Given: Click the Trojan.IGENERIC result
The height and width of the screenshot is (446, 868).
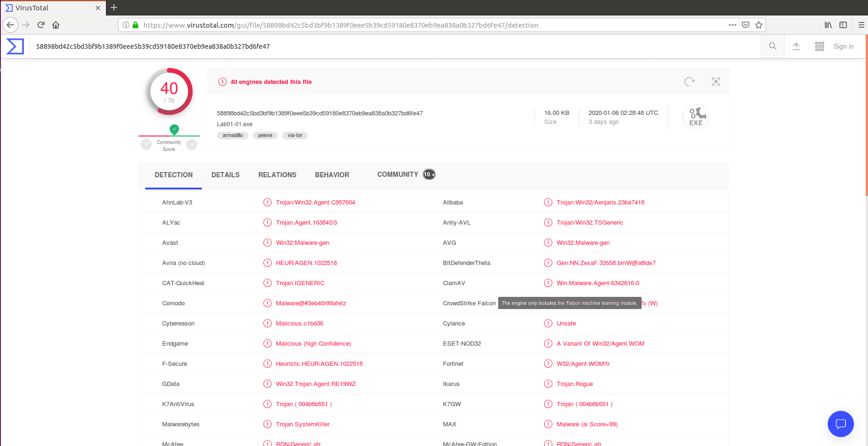Looking at the screenshot, I should [300, 283].
